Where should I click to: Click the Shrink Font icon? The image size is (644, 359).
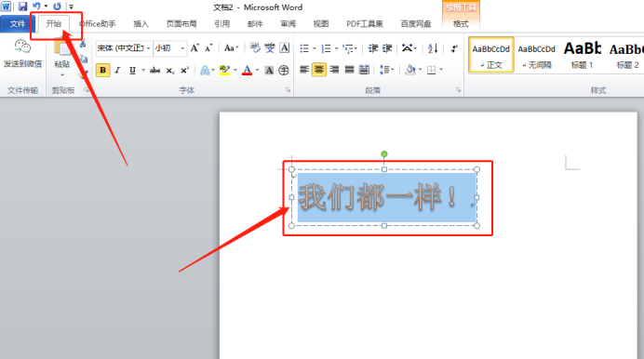[x=208, y=48]
